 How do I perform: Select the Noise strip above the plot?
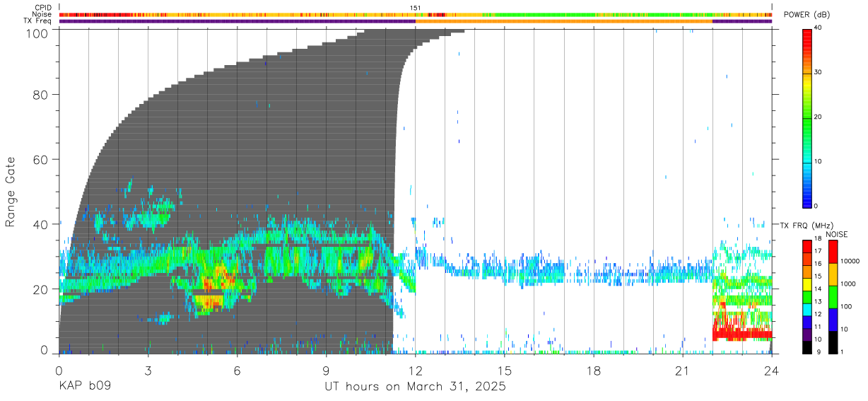416,14
